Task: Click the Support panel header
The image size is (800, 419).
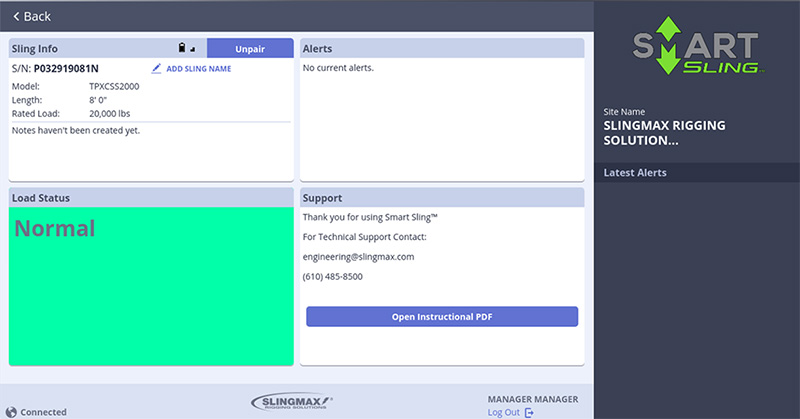Action: pyautogui.click(x=442, y=198)
